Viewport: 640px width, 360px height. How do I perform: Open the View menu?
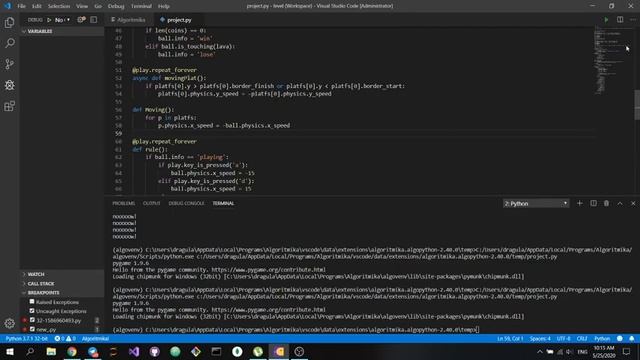(x=82, y=6)
